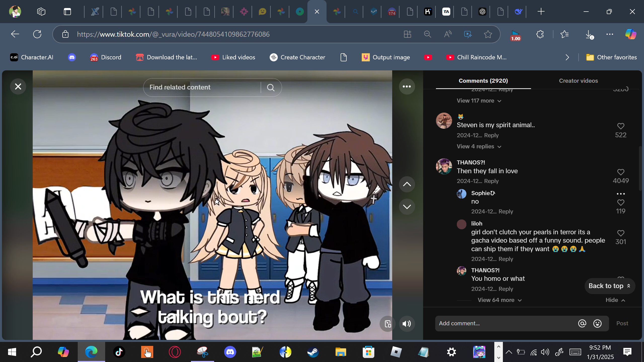Viewport: 644px width, 362px height.
Task: Click the search magnifier in Find related content
Action: point(271,87)
